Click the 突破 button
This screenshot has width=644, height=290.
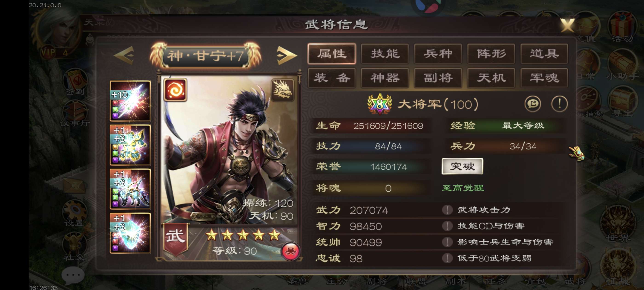point(462,166)
